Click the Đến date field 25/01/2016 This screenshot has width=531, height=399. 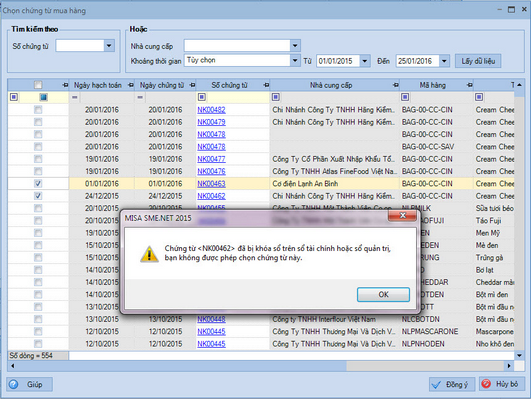(417, 61)
